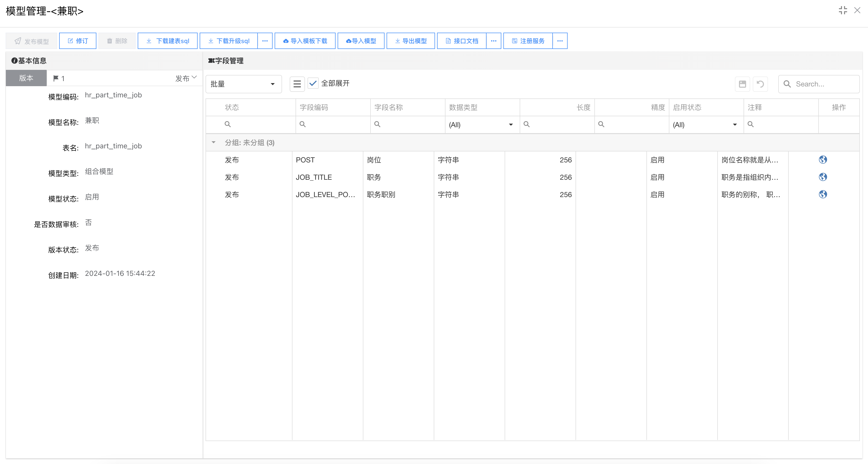The height and width of the screenshot is (464, 868).
Task: Click the globe icon in the JOB_LEVEL_PO row
Action: tap(823, 195)
